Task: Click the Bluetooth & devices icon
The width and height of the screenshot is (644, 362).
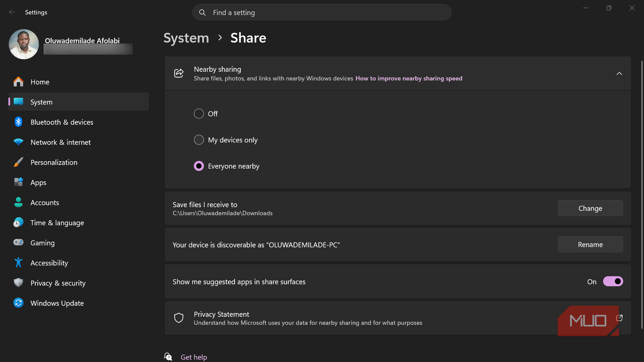Action: 18,122
